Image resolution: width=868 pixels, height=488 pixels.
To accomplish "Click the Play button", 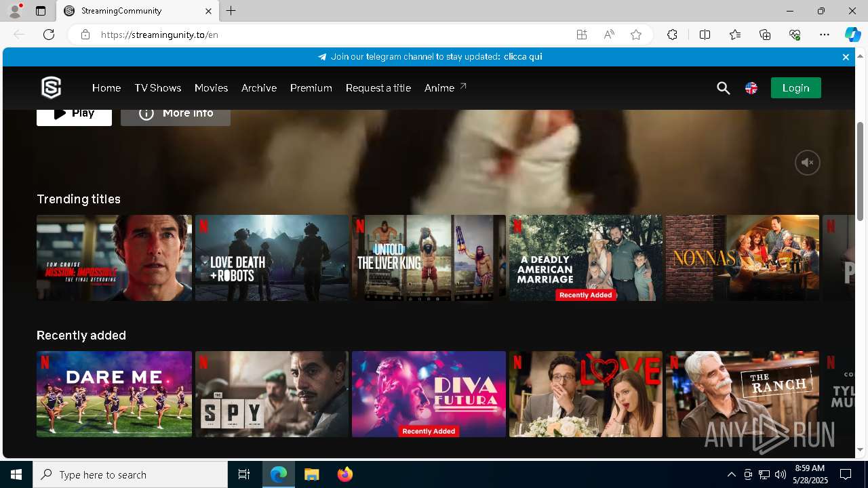I will pyautogui.click(x=74, y=117).
